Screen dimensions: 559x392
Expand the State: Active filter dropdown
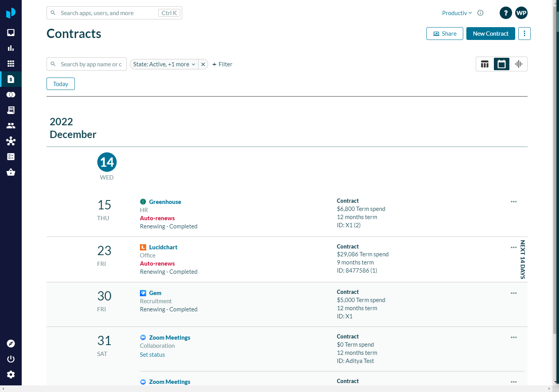[x=164, y=64]
